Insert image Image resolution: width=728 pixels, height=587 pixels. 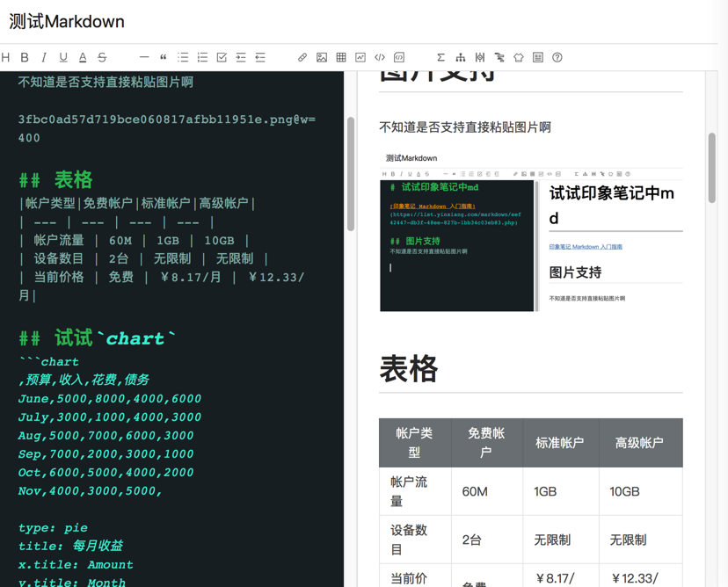point(322,57)
